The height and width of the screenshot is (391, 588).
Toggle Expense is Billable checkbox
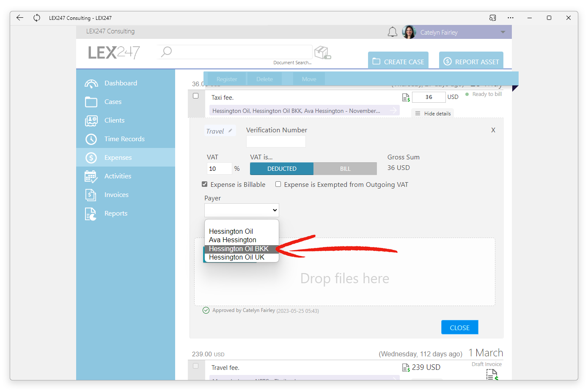coord(205,184)
